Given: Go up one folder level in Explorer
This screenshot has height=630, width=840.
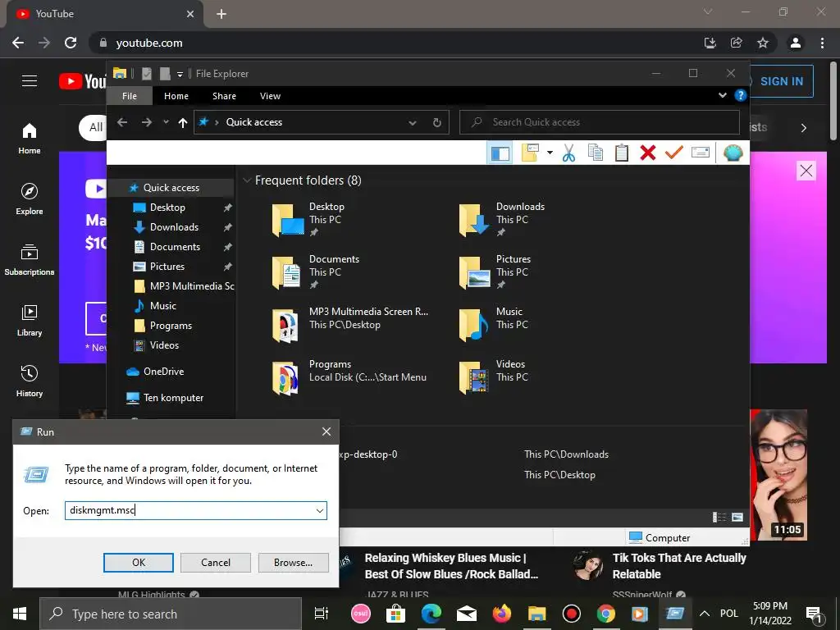Looking at the screenshot, I should point(183,123).
